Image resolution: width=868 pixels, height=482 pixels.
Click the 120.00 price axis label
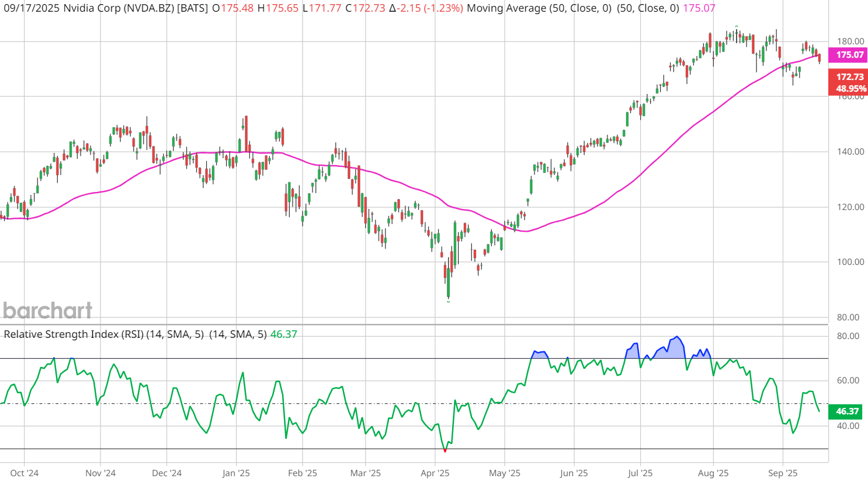850,207
